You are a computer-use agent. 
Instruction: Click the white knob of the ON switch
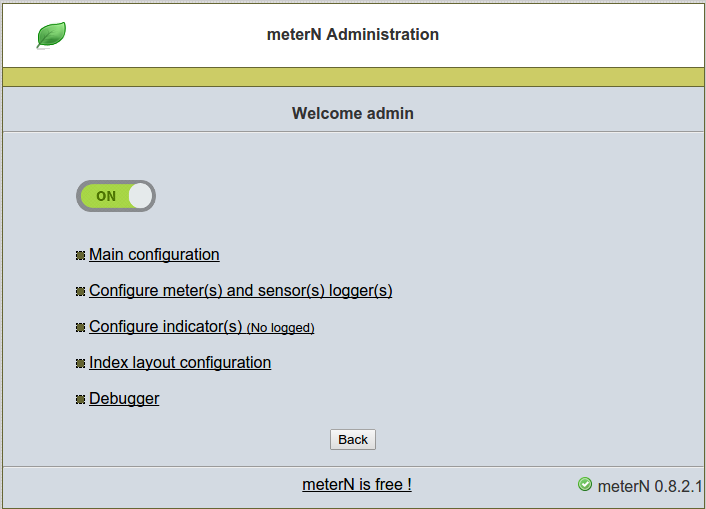coord(140,196)
